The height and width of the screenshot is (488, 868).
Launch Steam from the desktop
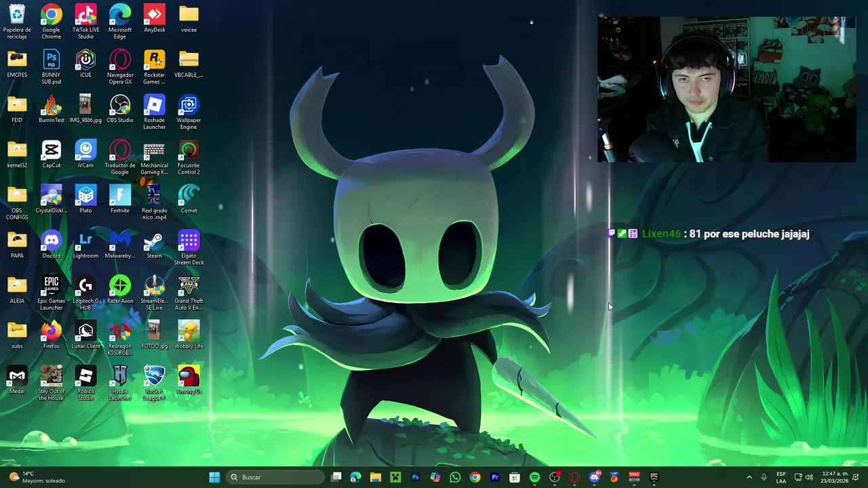point(154,245)
